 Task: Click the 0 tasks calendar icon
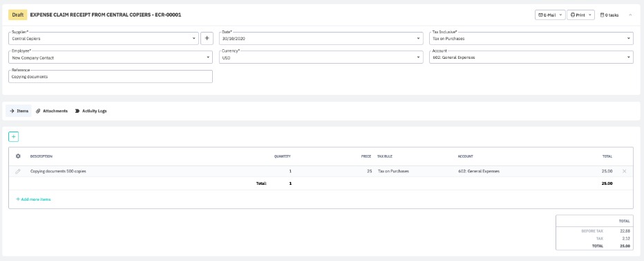coord(602,15)
